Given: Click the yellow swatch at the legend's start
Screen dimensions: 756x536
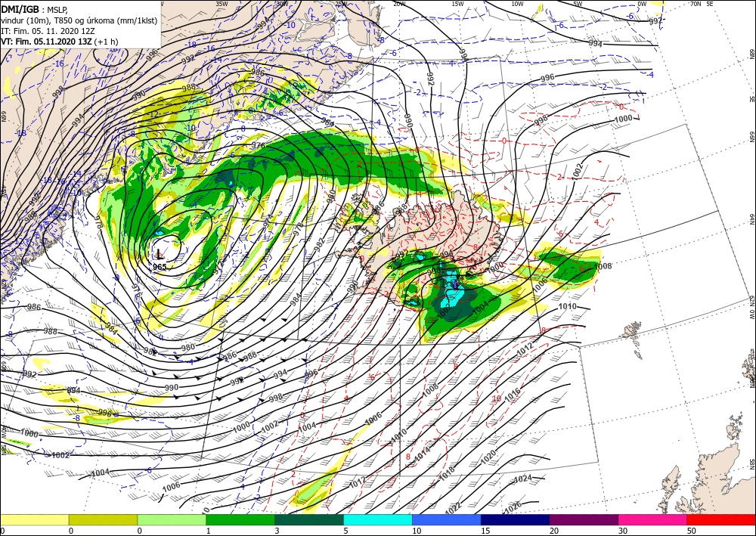Looking at the screenshot, I should click(34, 519).
